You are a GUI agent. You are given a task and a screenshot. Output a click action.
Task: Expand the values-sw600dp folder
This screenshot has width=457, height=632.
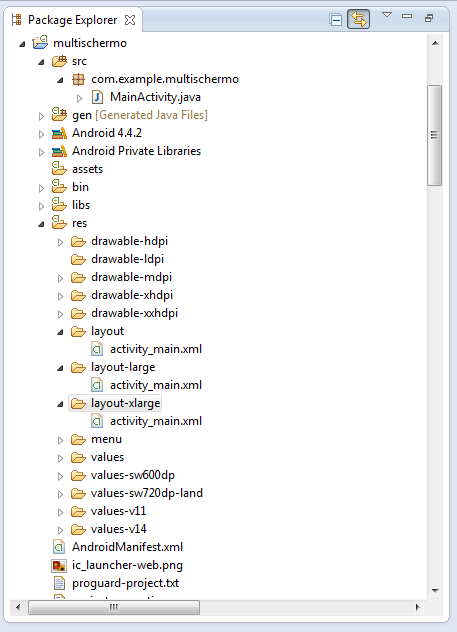(x=60, y=476)
